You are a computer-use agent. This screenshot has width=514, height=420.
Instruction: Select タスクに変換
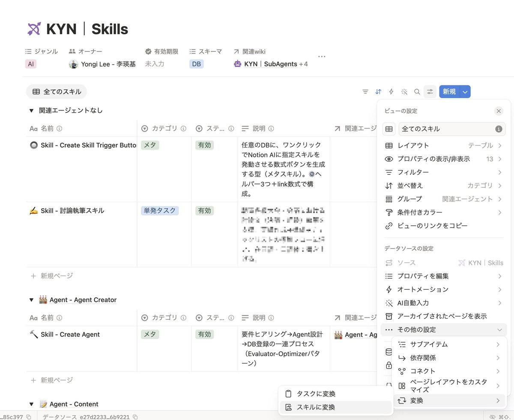(335, 394)
